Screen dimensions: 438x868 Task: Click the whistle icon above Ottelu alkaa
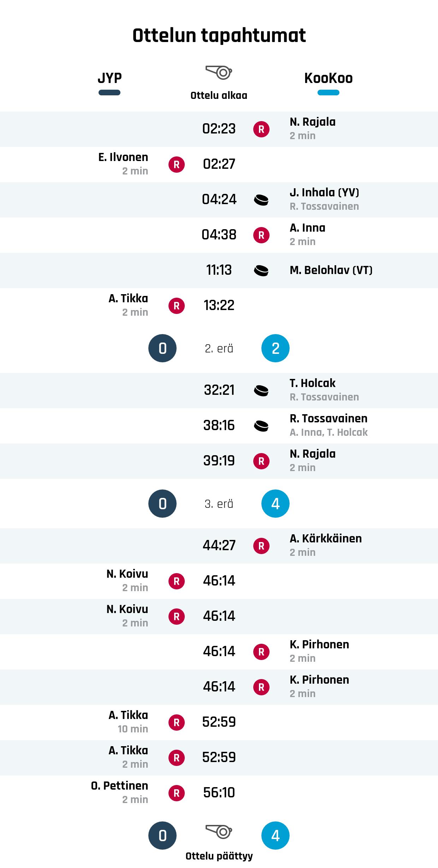[219, 72]
